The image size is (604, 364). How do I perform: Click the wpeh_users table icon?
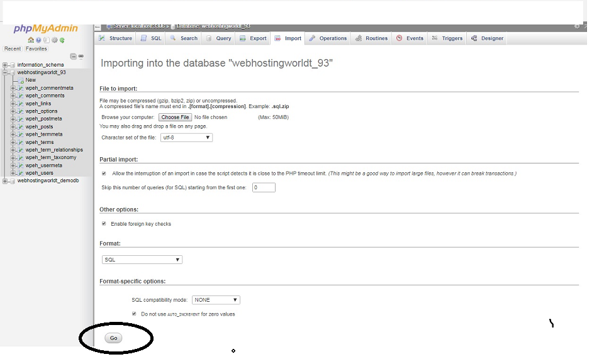tap(20, 173)
